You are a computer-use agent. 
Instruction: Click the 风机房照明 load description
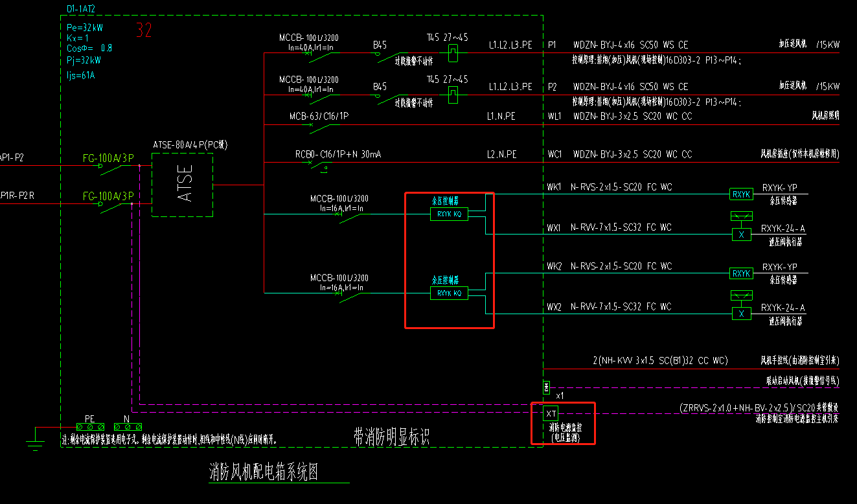825,115
